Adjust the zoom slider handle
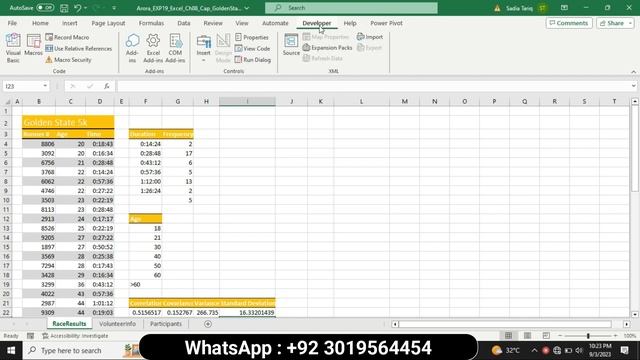Image resolution: width=640 pixels, height=360 pixels. click(588, 336)
